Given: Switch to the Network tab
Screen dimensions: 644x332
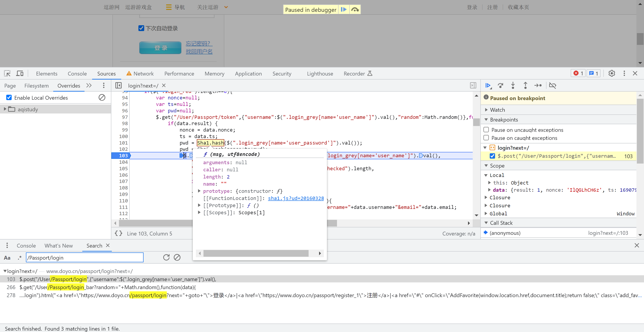Looking at the screenshot, I should tap(143, 74).
